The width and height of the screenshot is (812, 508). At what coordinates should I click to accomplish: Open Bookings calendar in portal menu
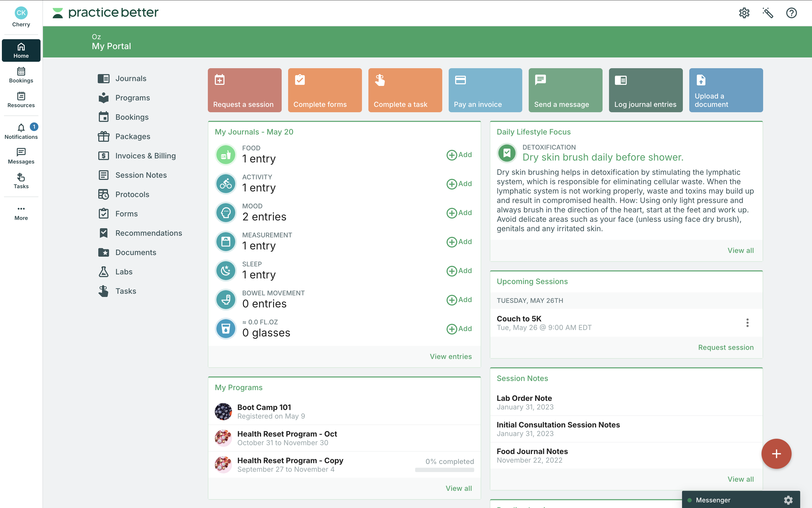coord(123,117)
